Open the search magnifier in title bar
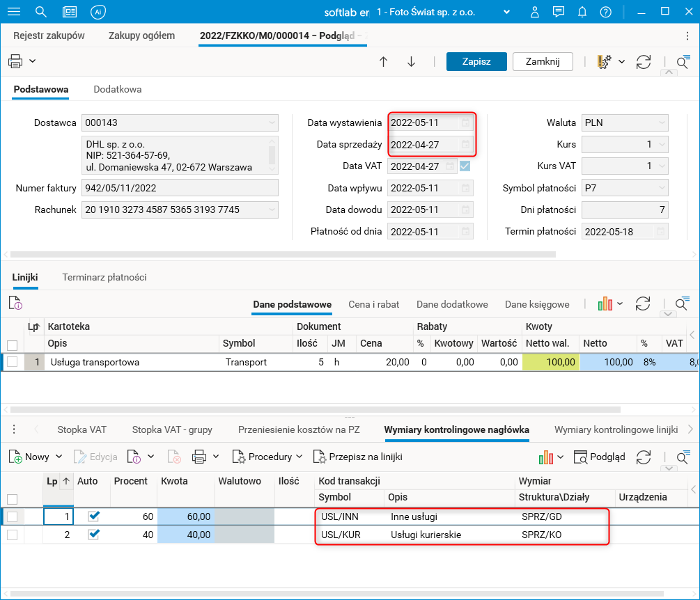The width and height of the screenshot is (700, 600). click(x=40, y=12)
